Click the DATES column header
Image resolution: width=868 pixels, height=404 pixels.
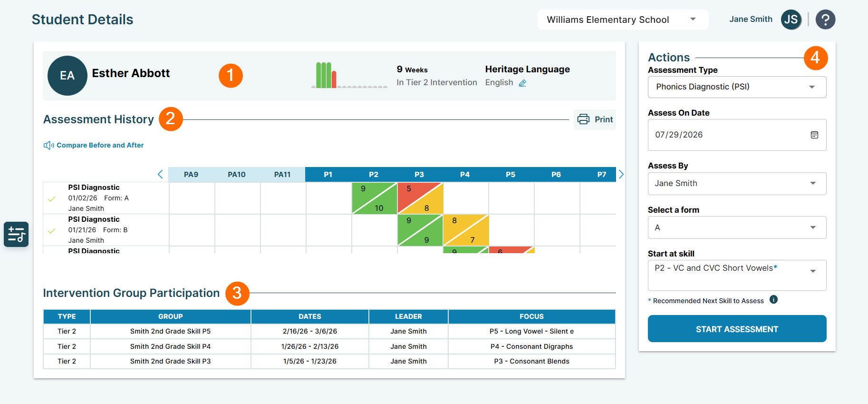click(x=310, y=316)
